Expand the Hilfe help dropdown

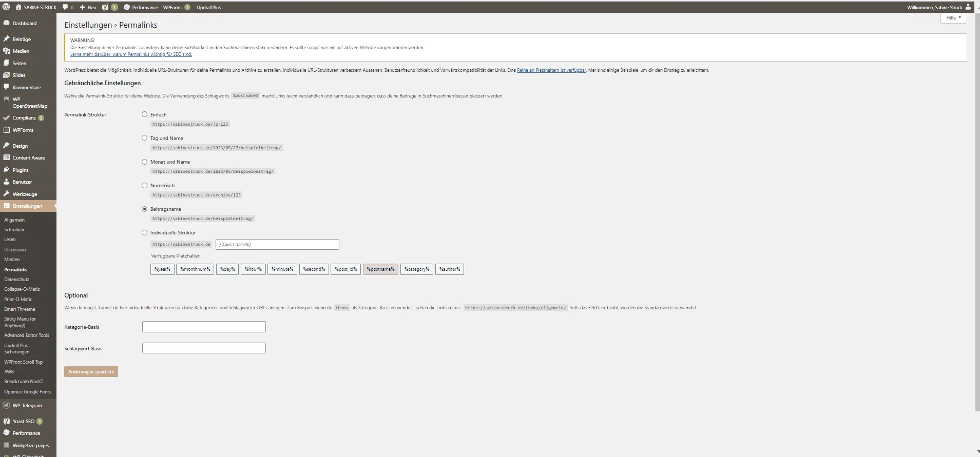tap(954, 18)
